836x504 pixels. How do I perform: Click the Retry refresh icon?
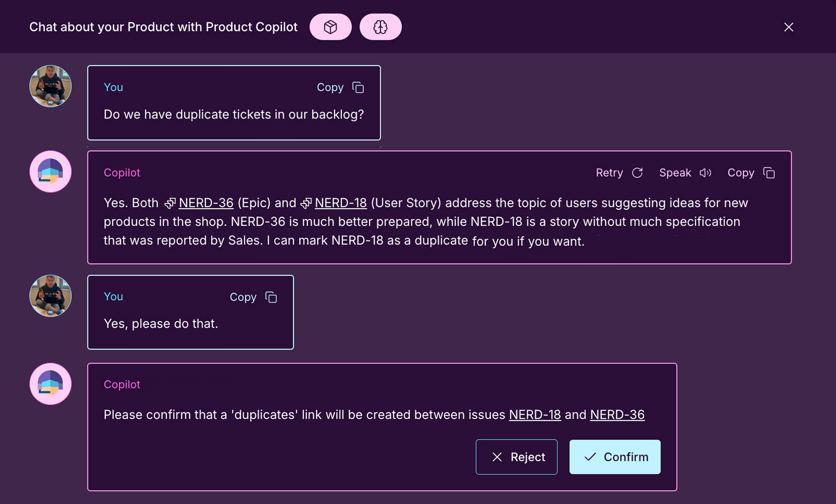click(x=637, y=173)
